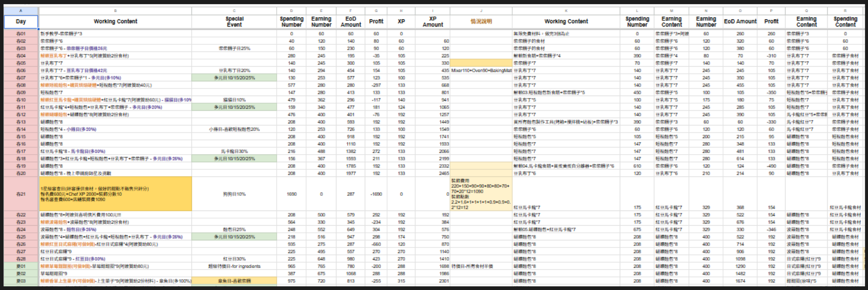The width and height of the screenshot is (868, 290).
Task: Click the Special Event cell with 'for ingredients'
Action: point(234,266)
